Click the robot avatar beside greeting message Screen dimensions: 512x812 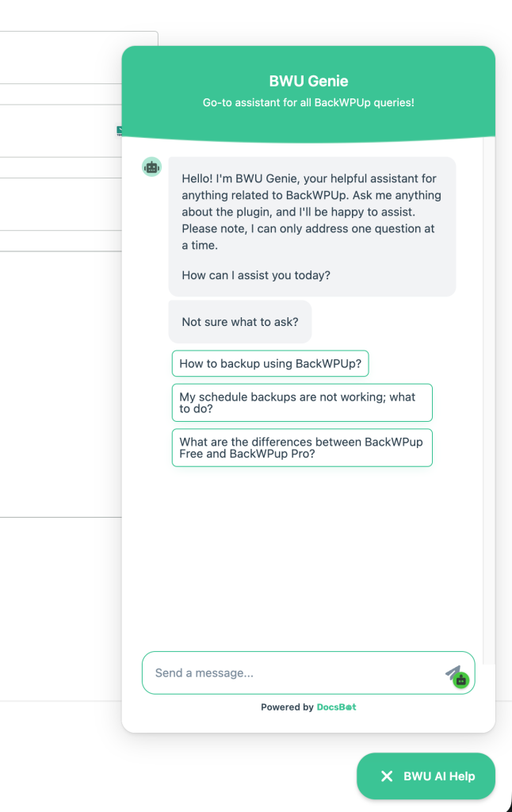pos(151,167)
